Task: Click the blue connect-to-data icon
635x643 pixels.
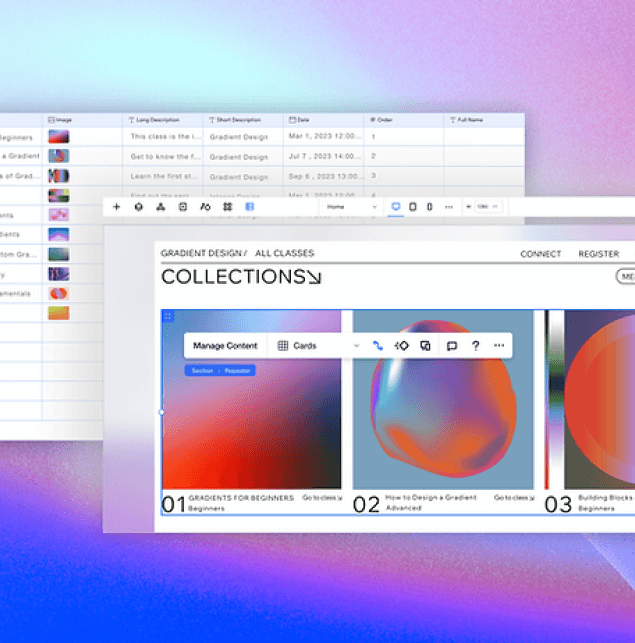Action: point(378,346)
